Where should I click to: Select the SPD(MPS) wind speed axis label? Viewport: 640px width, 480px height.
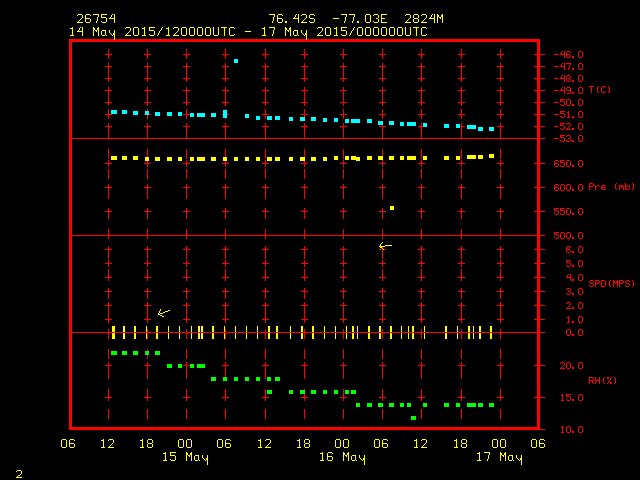point(610,283)
